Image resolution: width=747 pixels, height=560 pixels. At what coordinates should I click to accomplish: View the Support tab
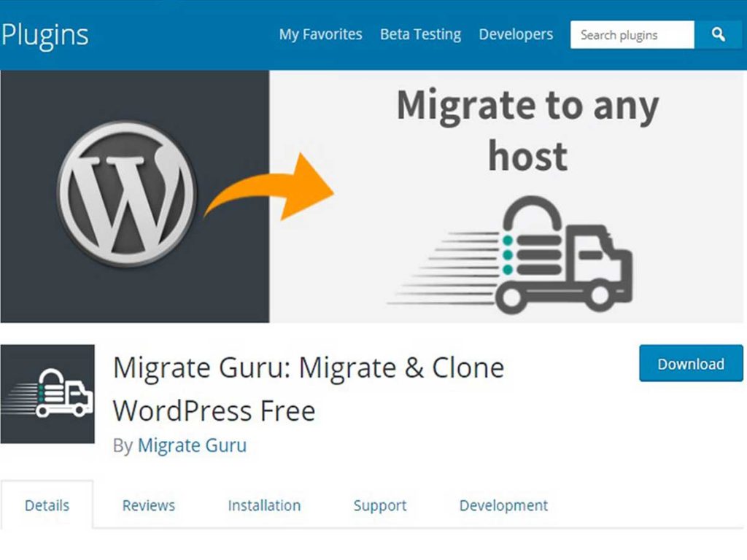click(x=380, y=505)
